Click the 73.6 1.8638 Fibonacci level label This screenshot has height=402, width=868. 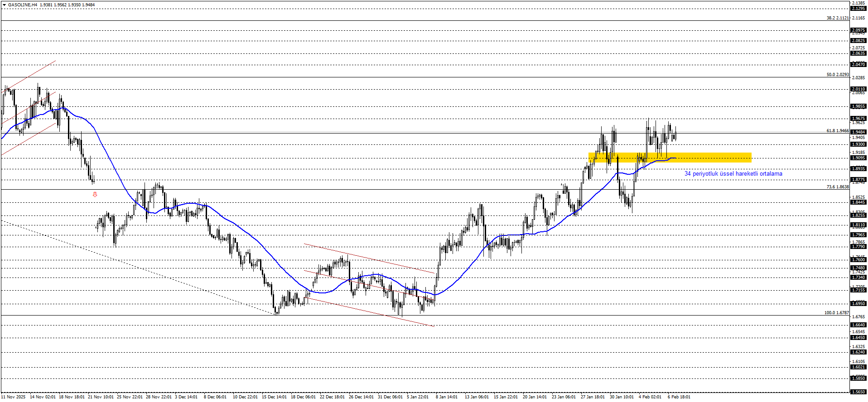(837, 187)
